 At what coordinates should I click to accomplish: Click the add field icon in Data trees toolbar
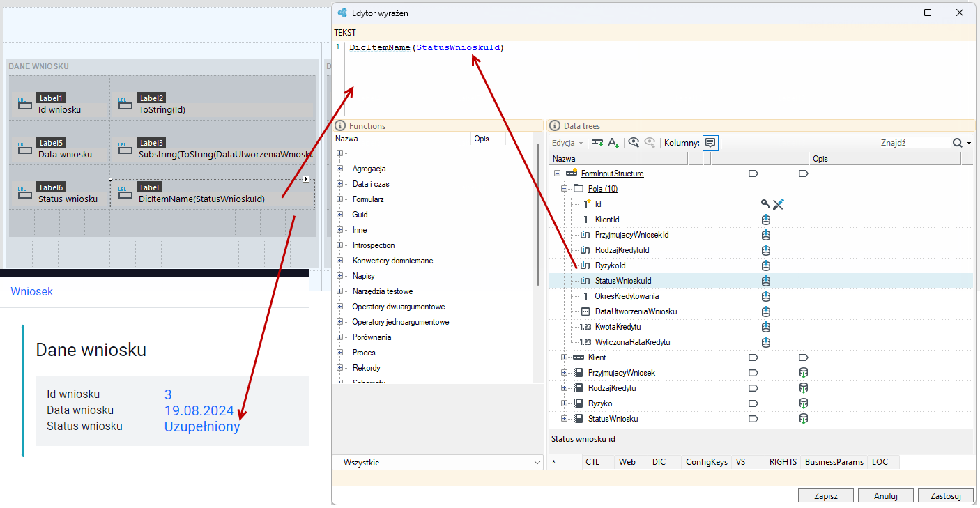coord(597,143)
